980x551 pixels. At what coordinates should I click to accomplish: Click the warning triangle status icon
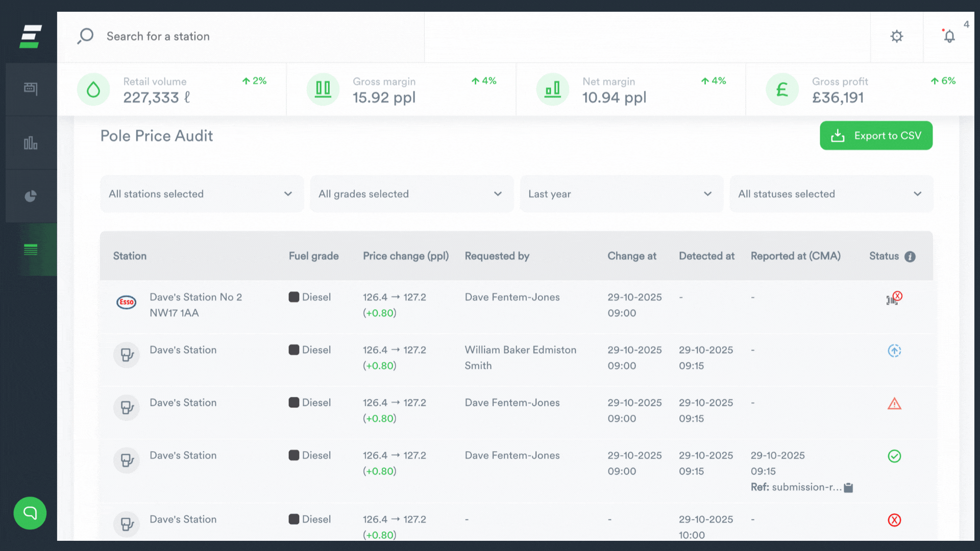click(x=894, y=404)
